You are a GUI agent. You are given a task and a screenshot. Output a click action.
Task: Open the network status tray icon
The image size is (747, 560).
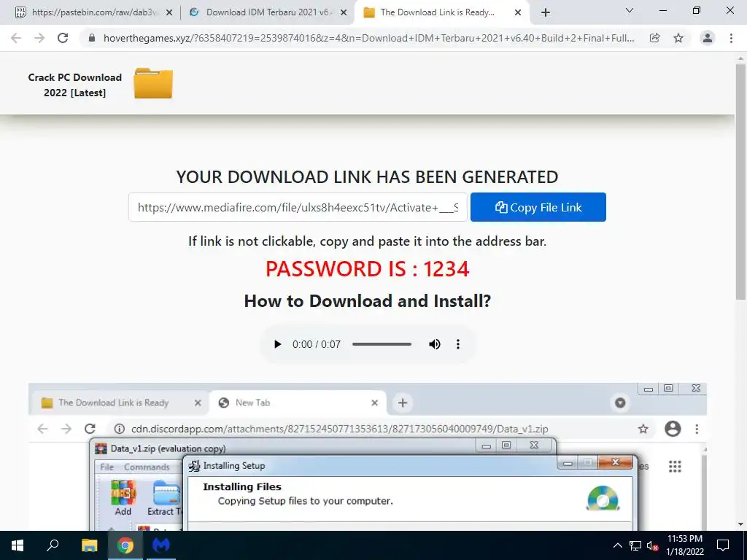pos(635,545)
